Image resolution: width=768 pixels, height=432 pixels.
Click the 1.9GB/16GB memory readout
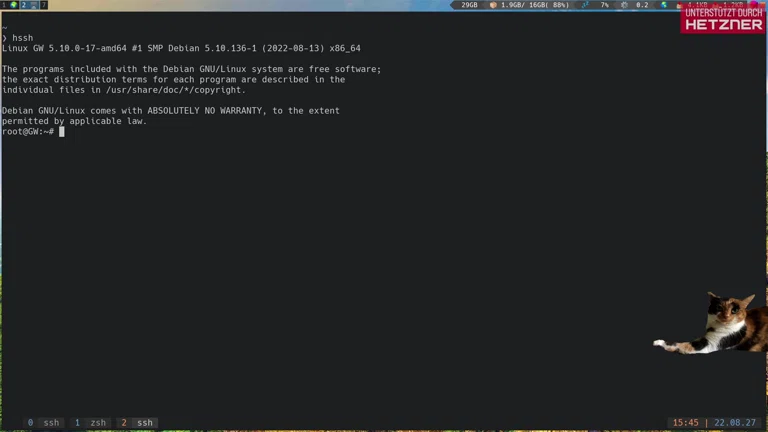tap(534, 5)
